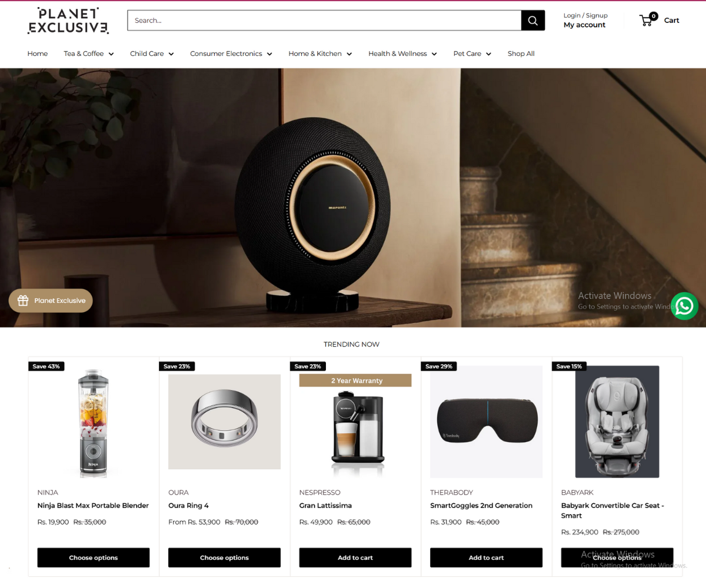The width and height of the screenshot is (706, 588).
Task: Open the Health & Wellness dropdown
Action: click(x=403, y=54)
